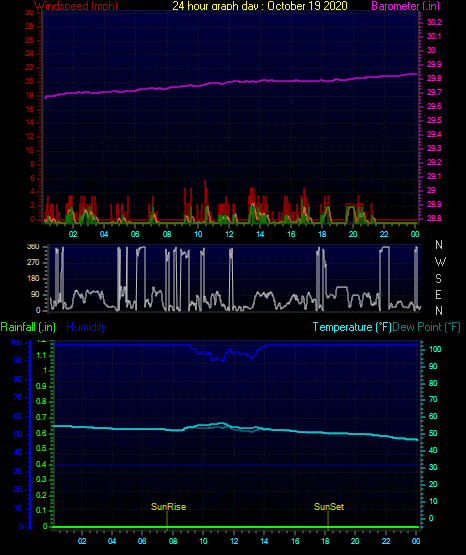Select the Windspeed (mph) axis title
The width and height of the screenshot is (466, 555).
pos(76,6)
